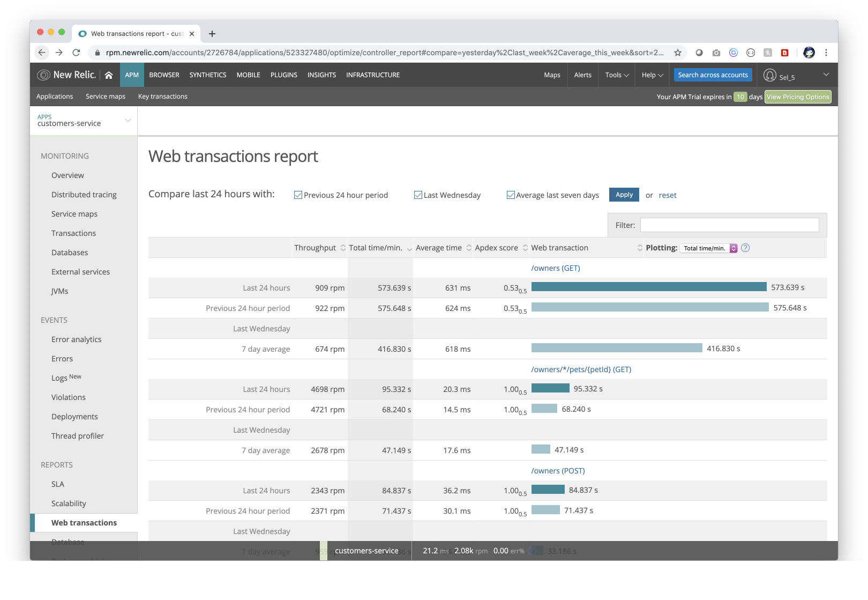
Task: Open Chrome menu with three dots
Action: [x=826, y=53]
